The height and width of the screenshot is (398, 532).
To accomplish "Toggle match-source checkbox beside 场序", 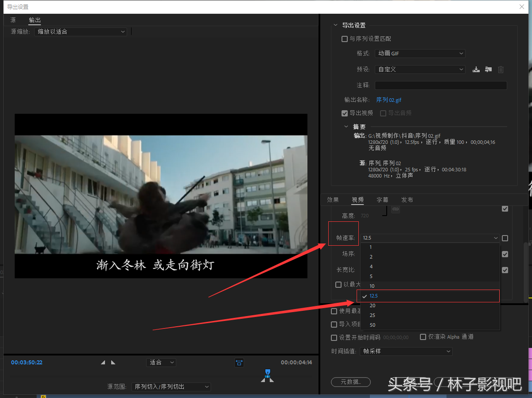I will click(505, 254).
